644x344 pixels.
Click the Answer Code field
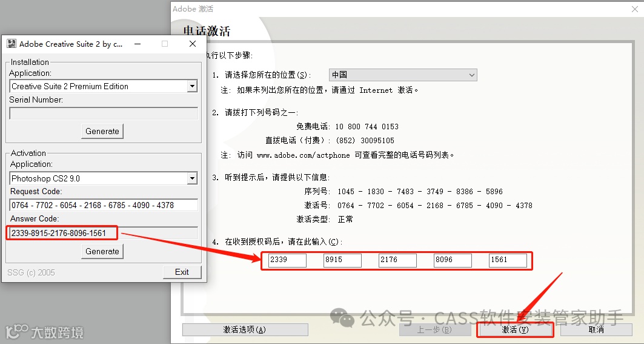[104, 233]
